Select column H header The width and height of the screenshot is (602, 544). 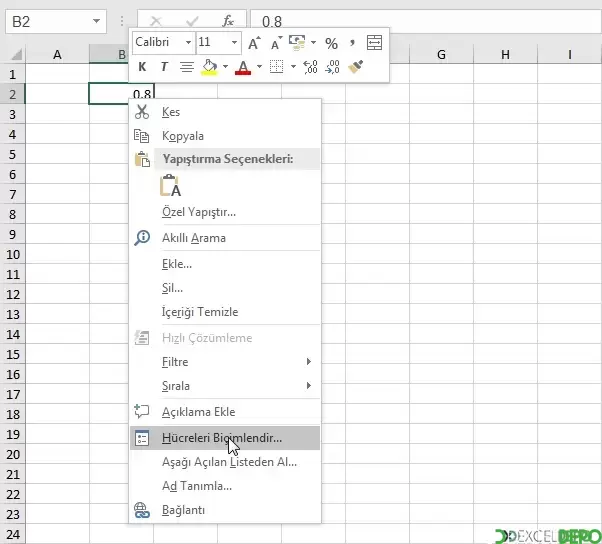[506, 55]
